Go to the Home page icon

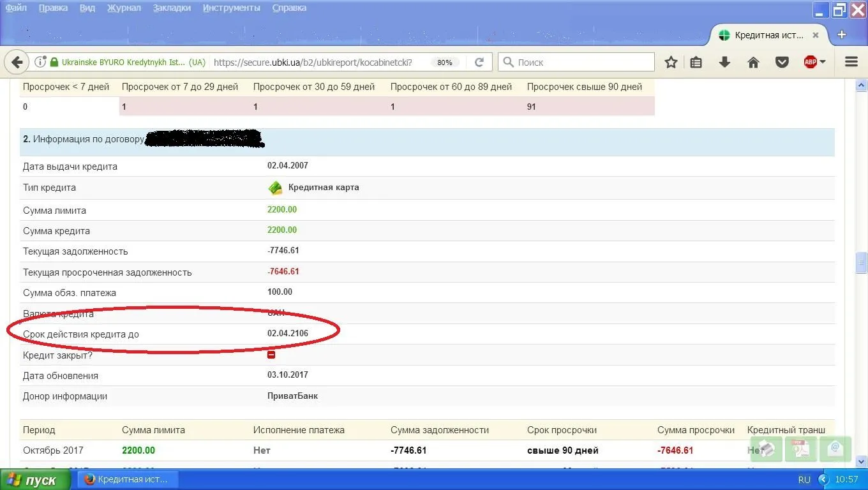coord(753,62)
